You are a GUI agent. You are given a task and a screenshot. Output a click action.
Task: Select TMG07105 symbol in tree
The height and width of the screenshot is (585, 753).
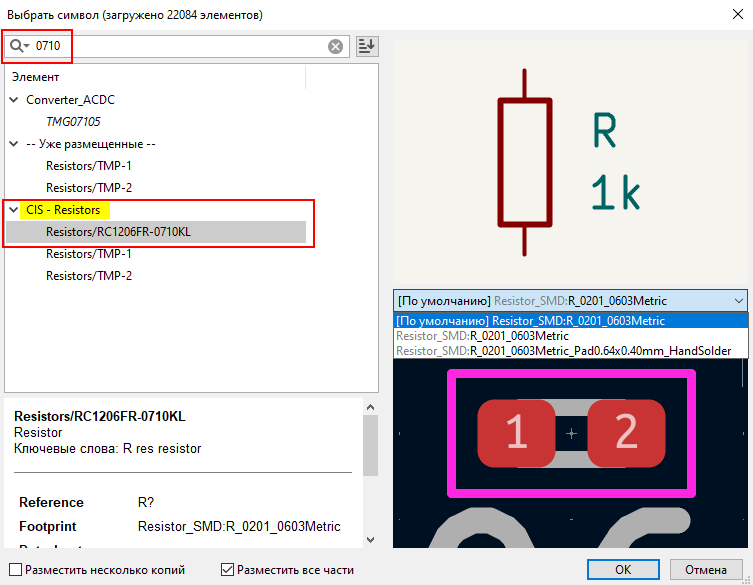click(x=73, y=122)
